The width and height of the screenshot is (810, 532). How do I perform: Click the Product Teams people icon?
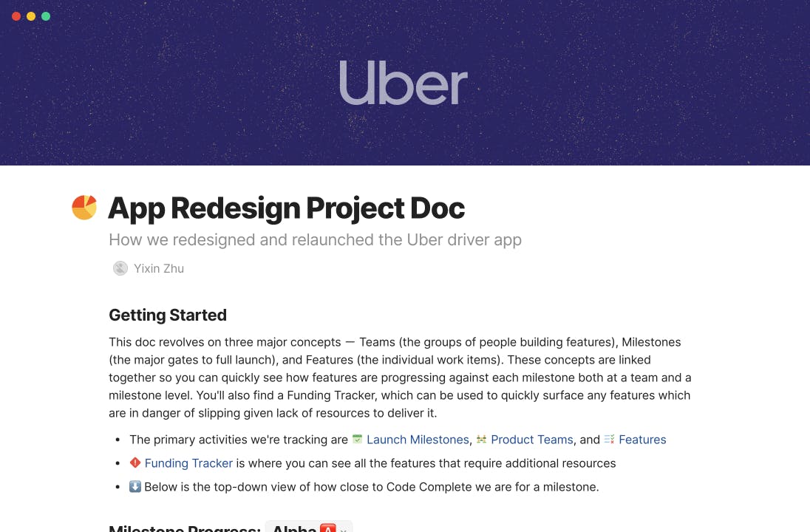point(482,440)
